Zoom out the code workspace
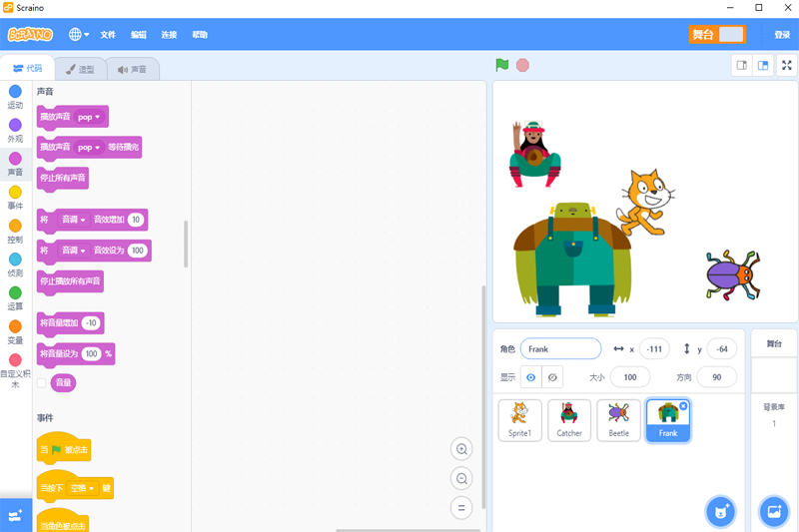The height and width of the screenshot is (532, 799). 461,478
